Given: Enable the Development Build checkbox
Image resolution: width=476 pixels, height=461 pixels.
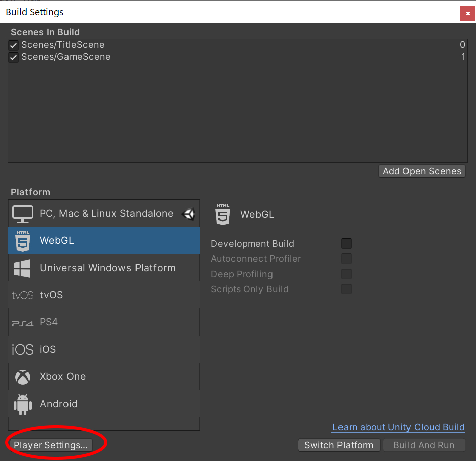Looking at the screenshot, I should point(346,243).
